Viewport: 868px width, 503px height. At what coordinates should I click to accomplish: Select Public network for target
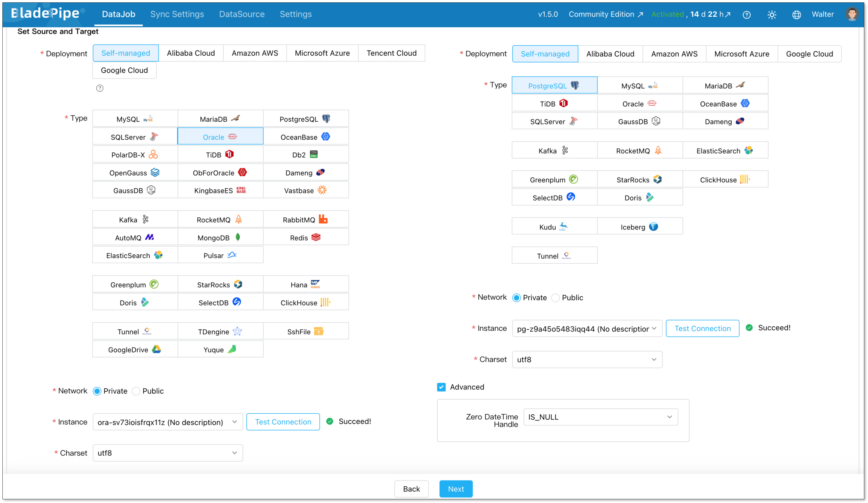[x=556, y=298]
